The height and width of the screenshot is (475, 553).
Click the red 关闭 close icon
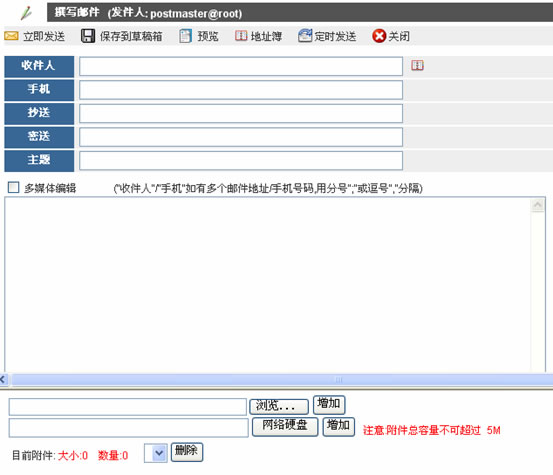pos(379,36)
